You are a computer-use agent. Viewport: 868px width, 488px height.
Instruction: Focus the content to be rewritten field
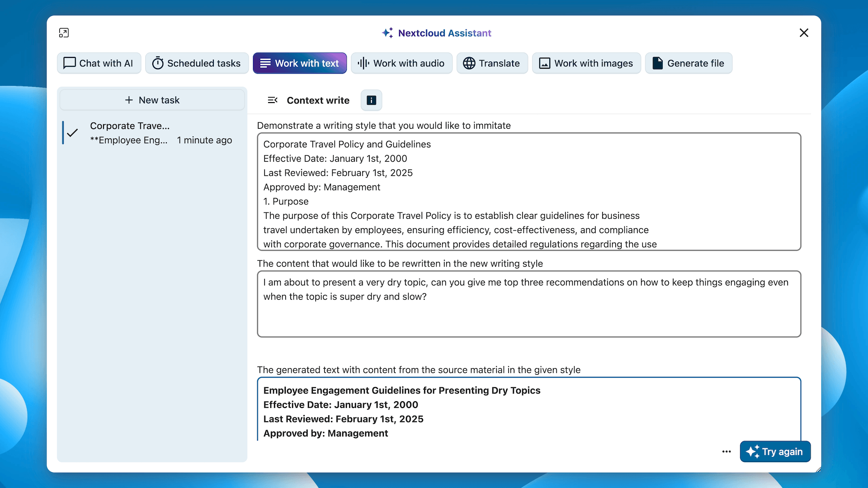click(x=529, y=304)
